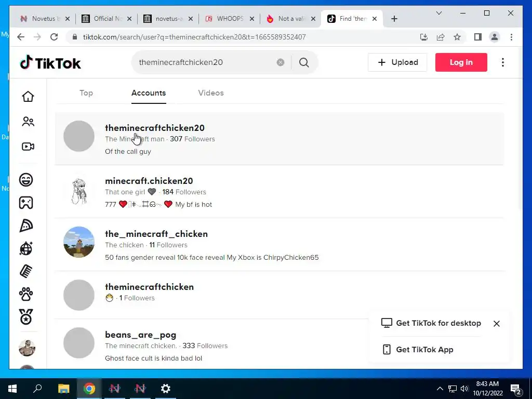Toggle the Chrome side panel icon
Viewport: 532px width, 399px height.
pyautogui.click(x=478, y=37)
